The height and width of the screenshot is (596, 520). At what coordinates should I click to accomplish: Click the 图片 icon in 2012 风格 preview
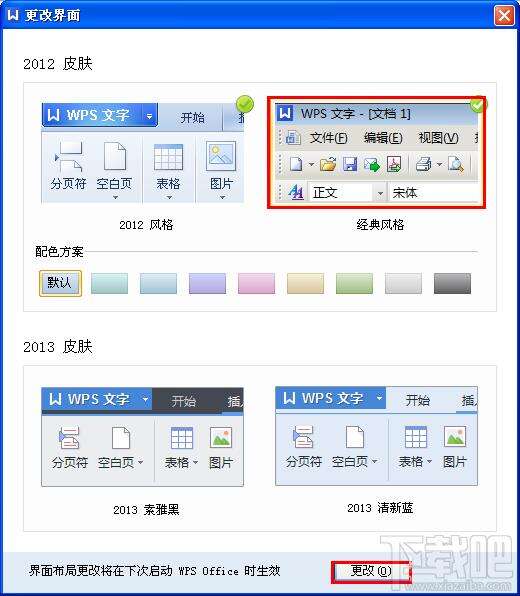pyautogui.click(x=221, y=156)
